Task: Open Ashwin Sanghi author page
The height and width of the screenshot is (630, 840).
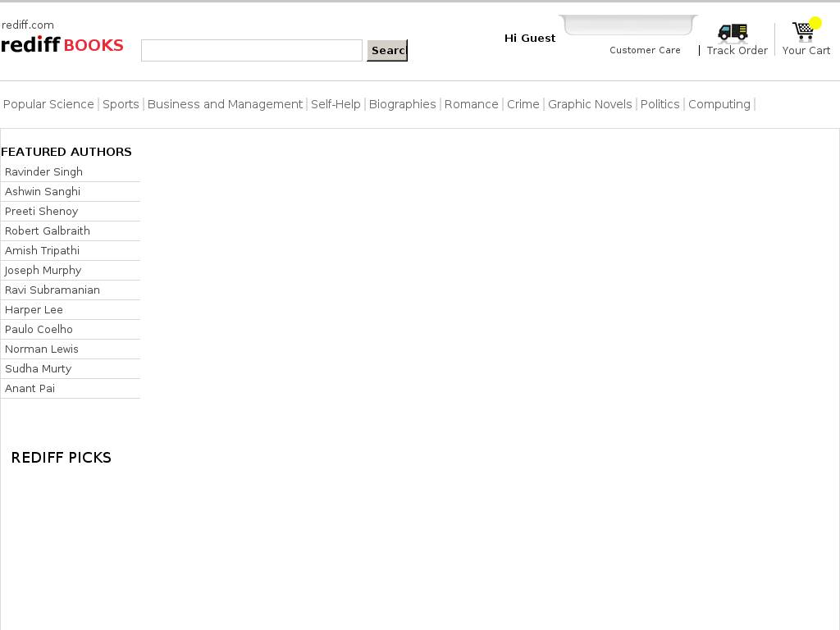Action: (x=43, y=192)
